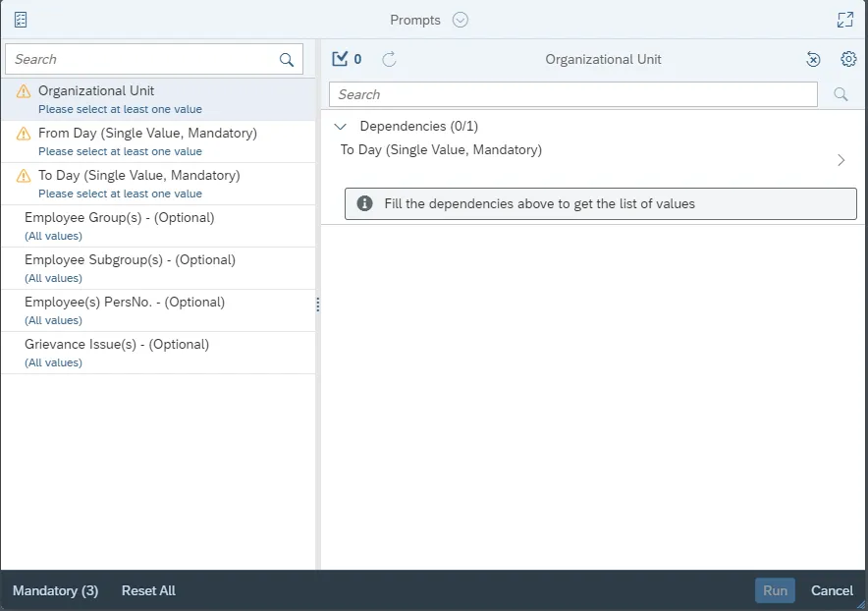Image resolution: width=868 pixels, height=611 pixels.
Task: Collapse the Dependencies section
Action: pyautogui.click(x=341, y=127)
